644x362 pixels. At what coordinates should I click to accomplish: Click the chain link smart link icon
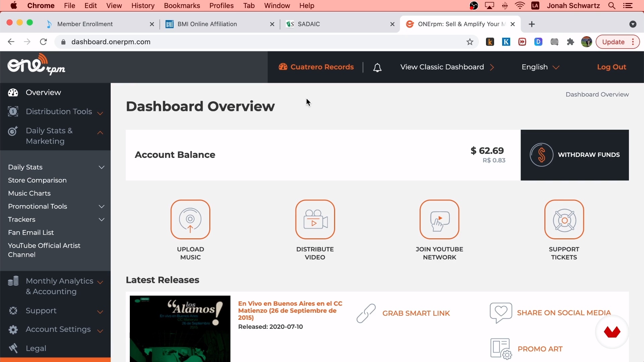[366, 313]
